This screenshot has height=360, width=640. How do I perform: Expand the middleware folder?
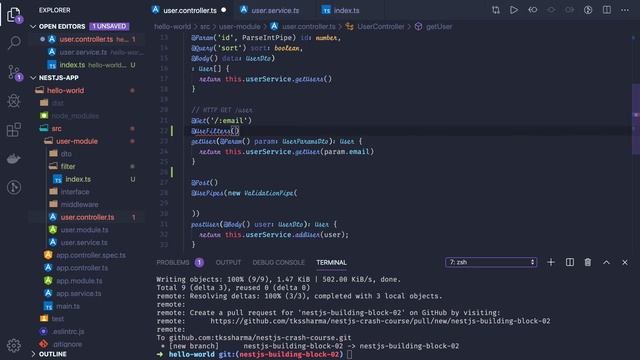coord(79,204)
